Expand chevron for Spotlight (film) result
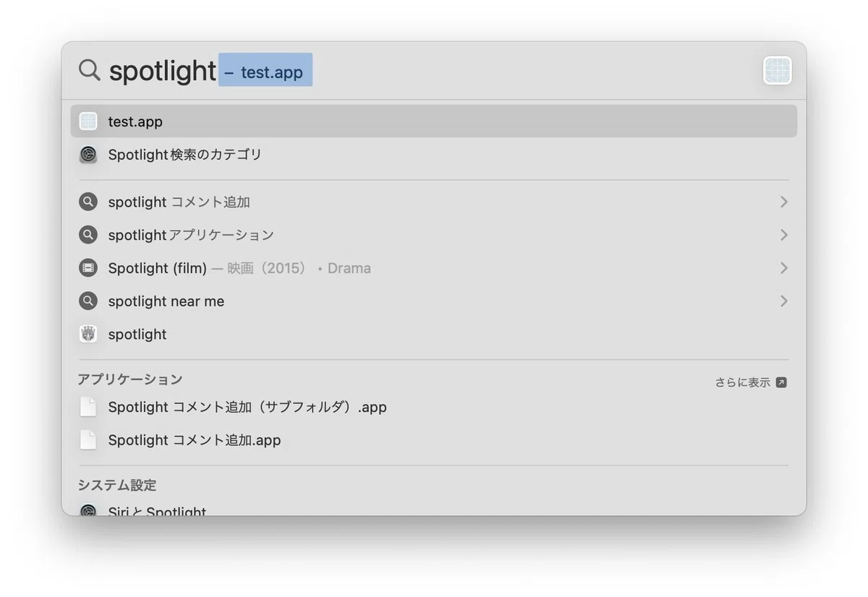This screenshot has width=868, height=597. (x=783, y=268)
